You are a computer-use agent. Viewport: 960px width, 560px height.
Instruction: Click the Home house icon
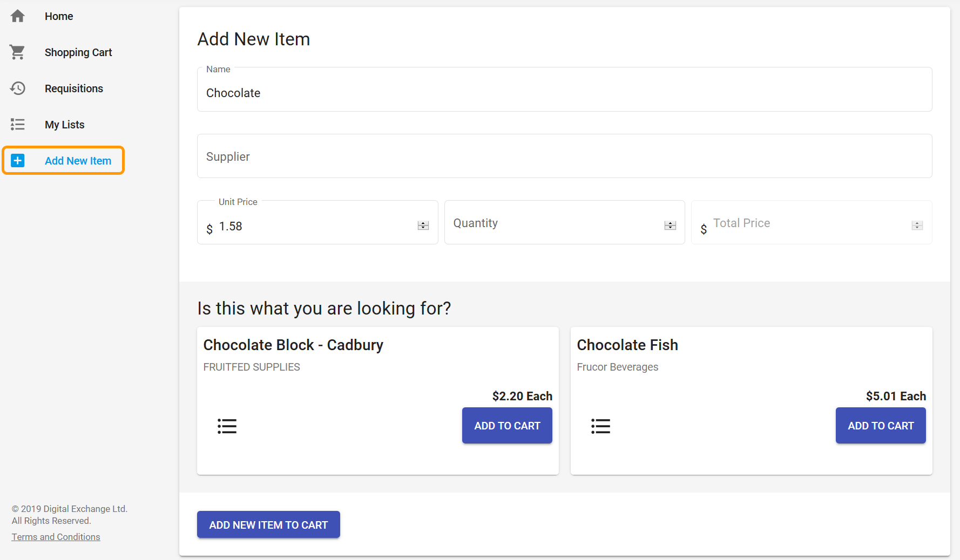pyautogui.click(x=18, y=16)
